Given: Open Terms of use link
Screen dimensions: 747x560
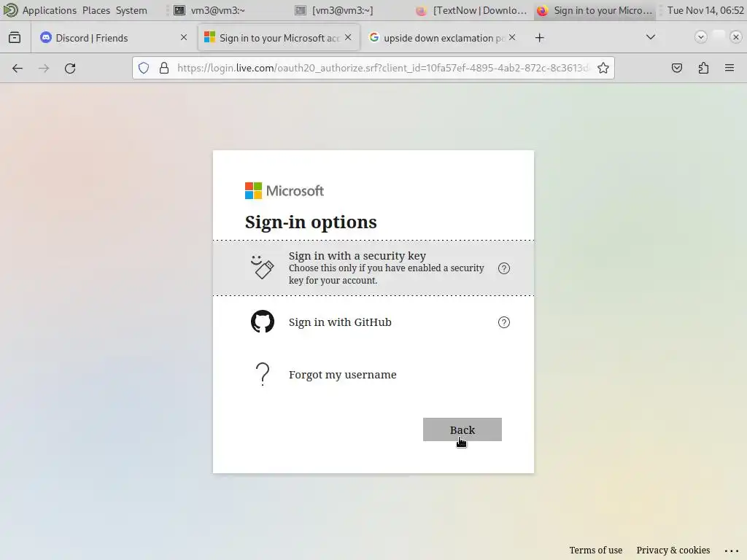Looking at the screenshot, I should tap(595, 550).
